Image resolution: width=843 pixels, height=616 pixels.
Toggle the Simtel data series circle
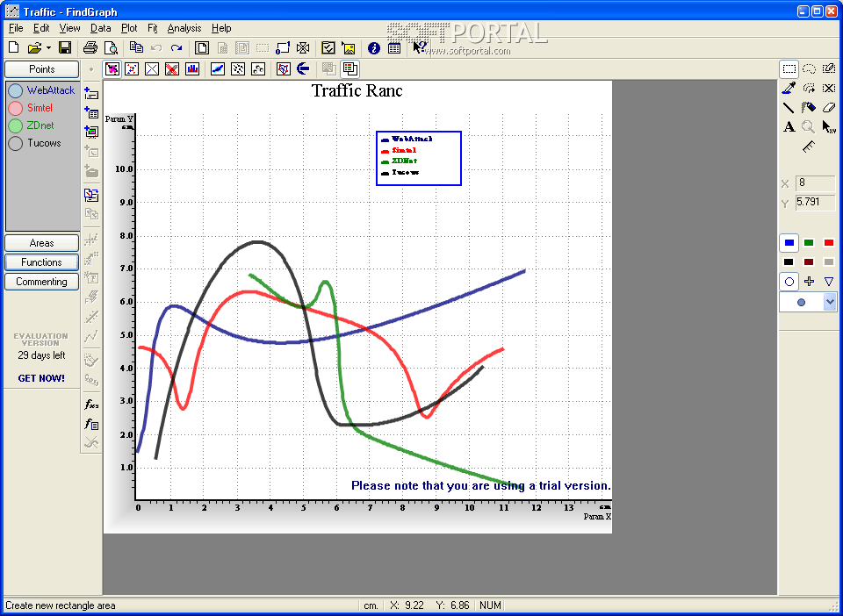click(16, 108)
